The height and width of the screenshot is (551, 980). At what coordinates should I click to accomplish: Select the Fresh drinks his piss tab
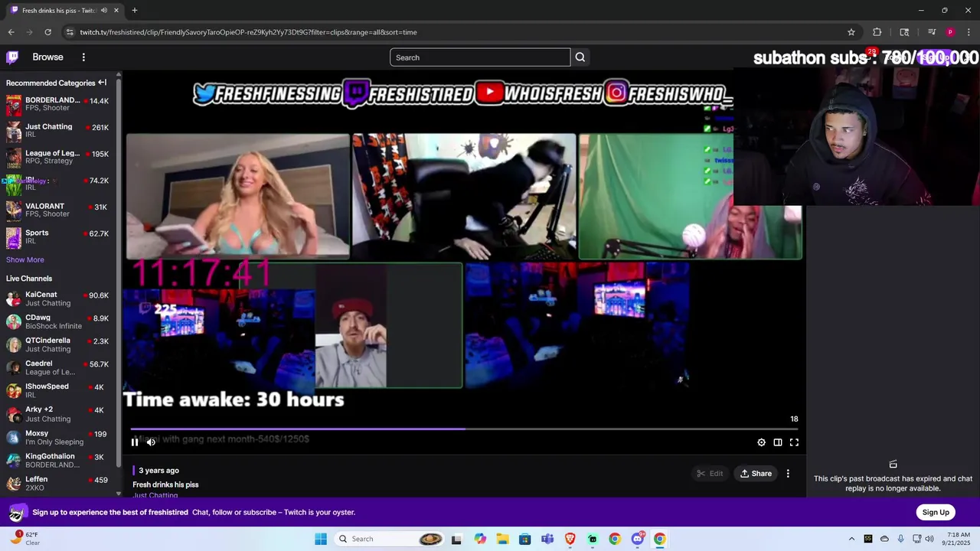coord(65,10)
